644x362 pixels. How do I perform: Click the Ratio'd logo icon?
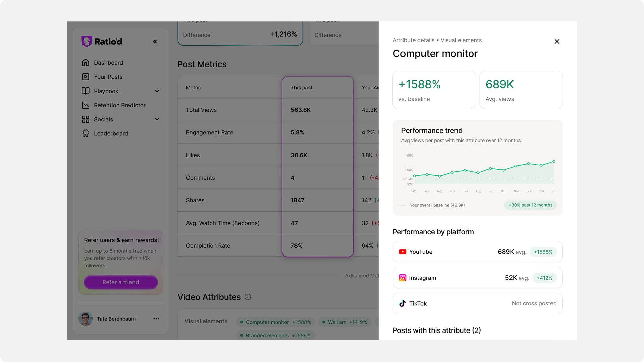click(87, 41)
